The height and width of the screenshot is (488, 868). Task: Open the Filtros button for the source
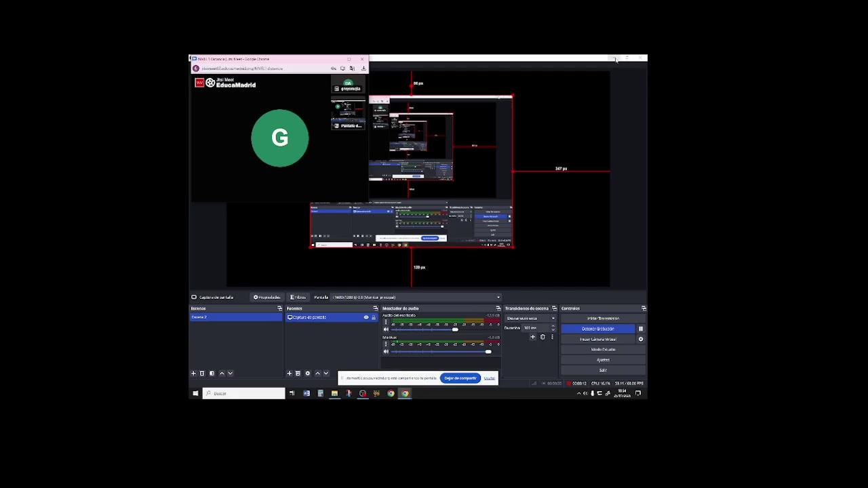tap(298, 297)
